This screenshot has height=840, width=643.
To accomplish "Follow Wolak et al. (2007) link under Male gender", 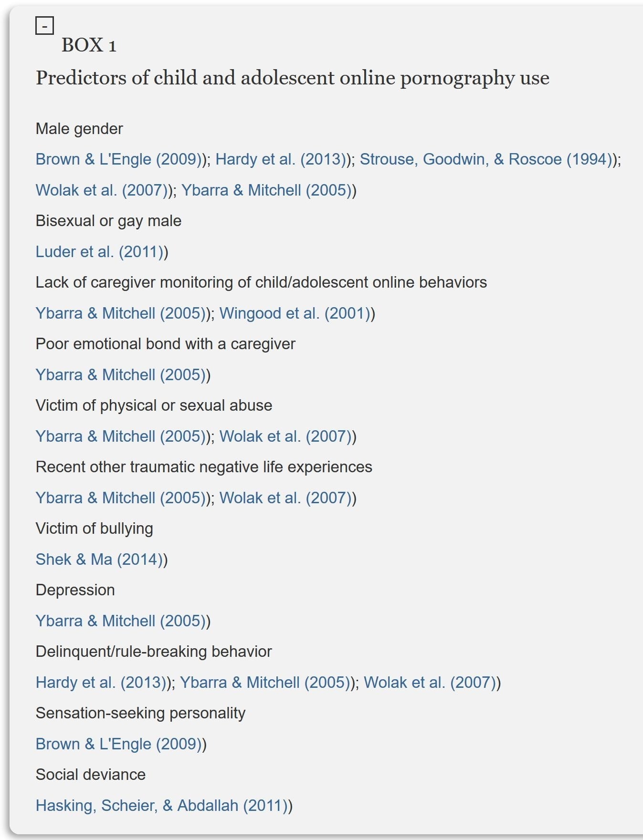I will pyautogui.click(x=101, y=190).
